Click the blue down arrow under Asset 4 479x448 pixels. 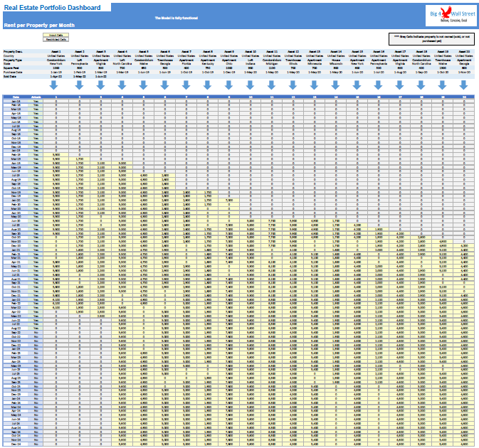[122, 85]
